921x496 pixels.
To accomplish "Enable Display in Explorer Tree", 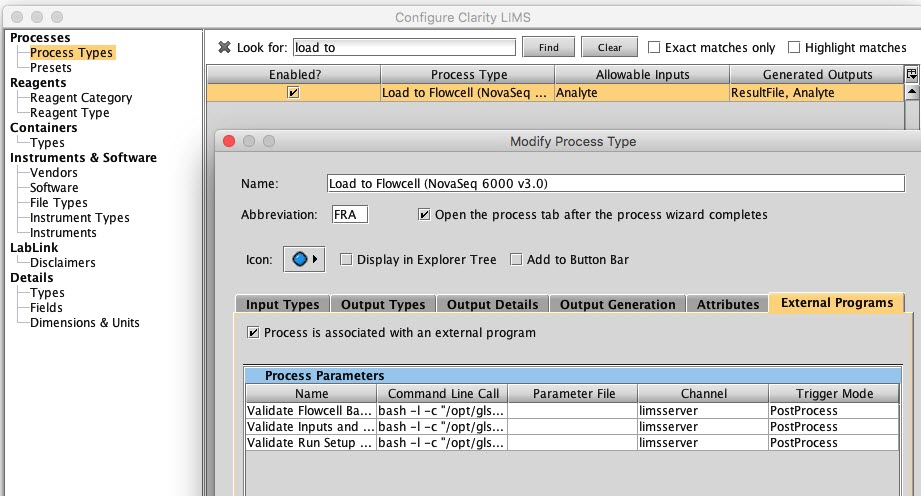I will coord(346,260).
